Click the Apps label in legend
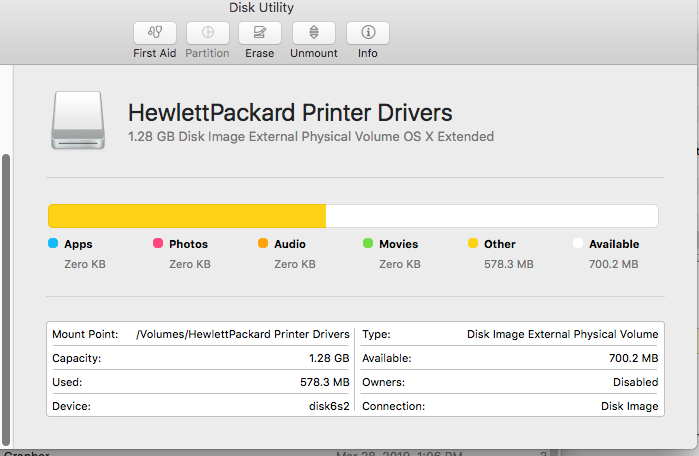The width and height of the screenshot is (699, 456). coord(78,244)
